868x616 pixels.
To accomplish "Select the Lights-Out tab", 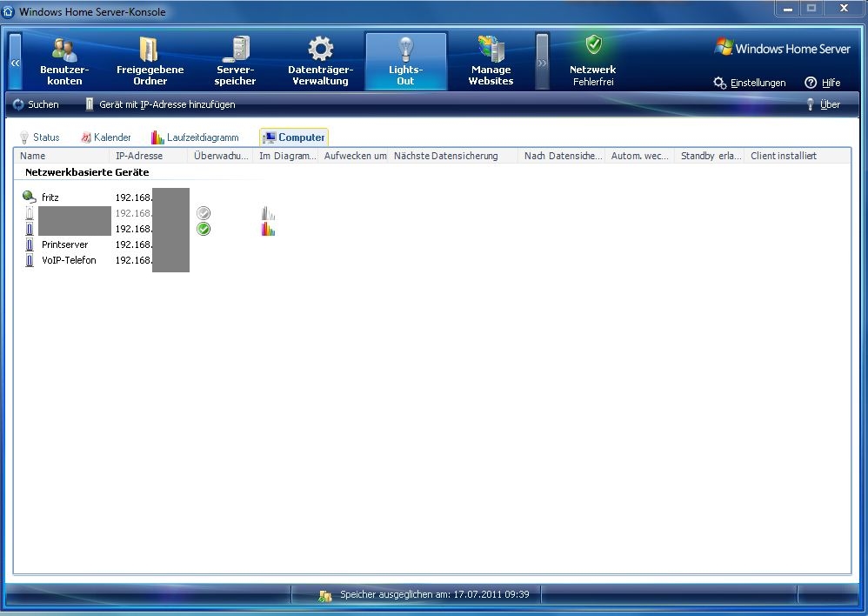I will pyautogui.click(x=406, y=61).
